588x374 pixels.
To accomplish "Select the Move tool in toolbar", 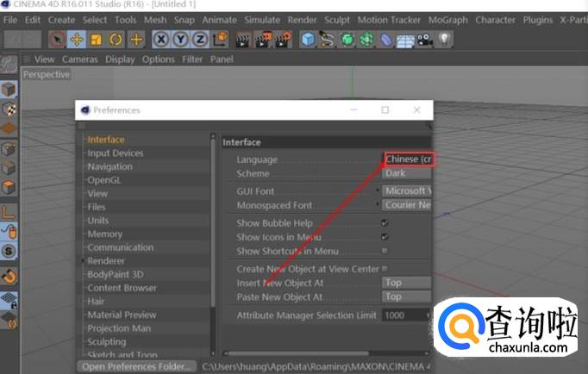I will click(77, 39).
